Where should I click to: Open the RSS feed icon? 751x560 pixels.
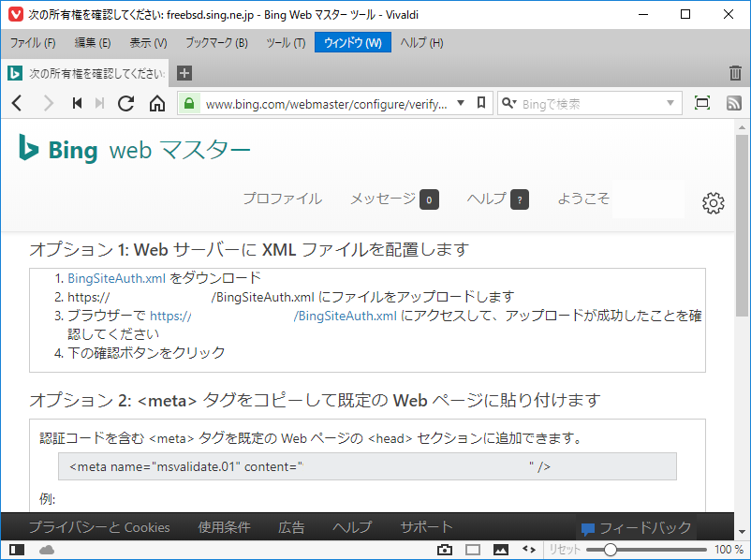[x=734, y=103]
